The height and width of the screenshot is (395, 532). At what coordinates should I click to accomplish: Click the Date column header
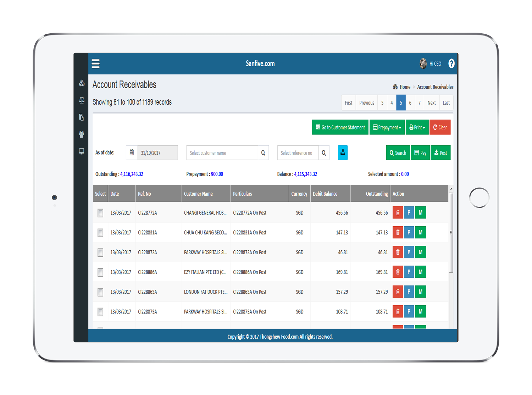click(122, 194)
